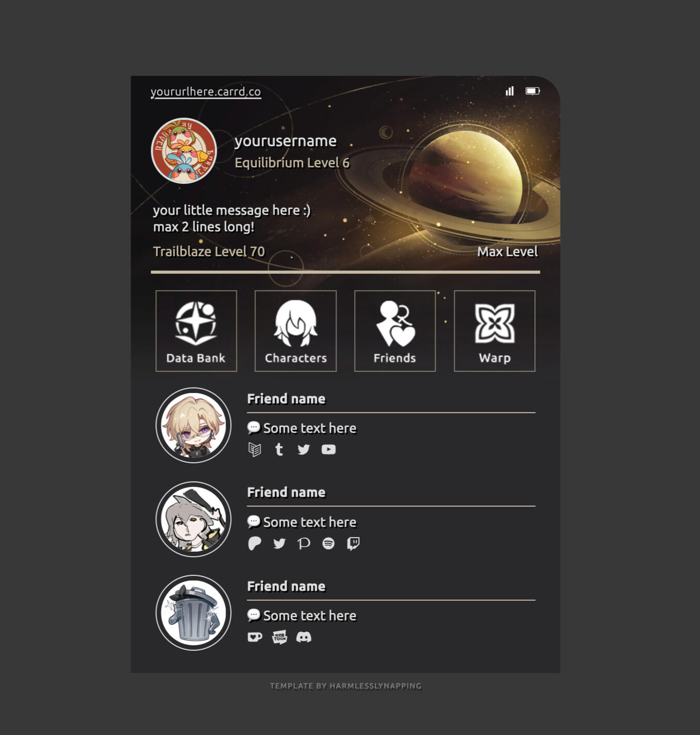Screen dimensions: 700x735
Task: Open the Warp tile
Action: tap(495, 331)
